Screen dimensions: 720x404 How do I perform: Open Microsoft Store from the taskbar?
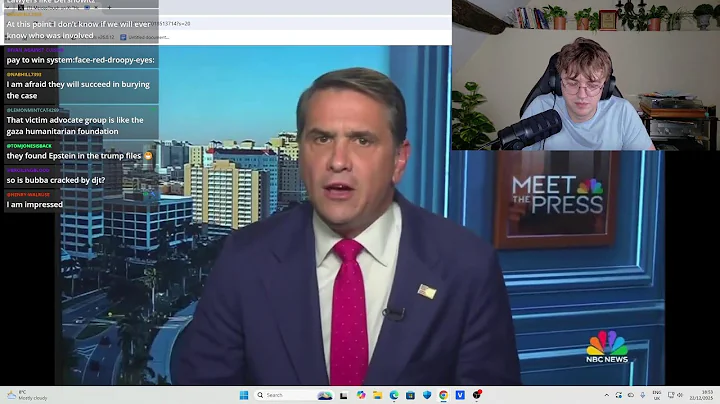tap(411, 395)
